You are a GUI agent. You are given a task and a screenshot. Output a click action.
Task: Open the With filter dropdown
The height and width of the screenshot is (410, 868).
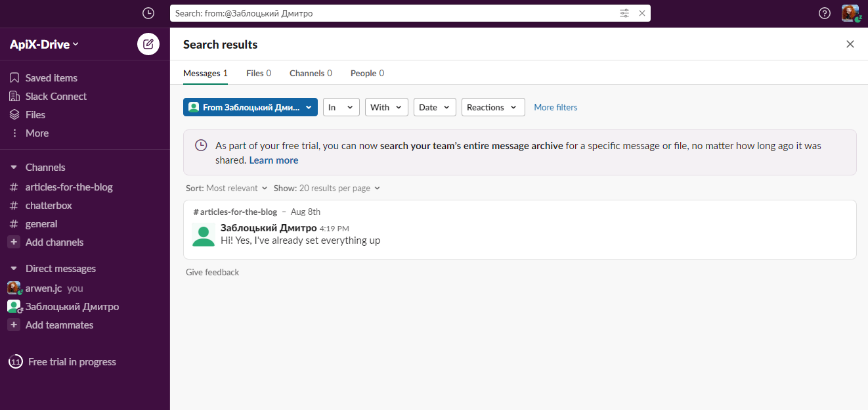point(387,107)
